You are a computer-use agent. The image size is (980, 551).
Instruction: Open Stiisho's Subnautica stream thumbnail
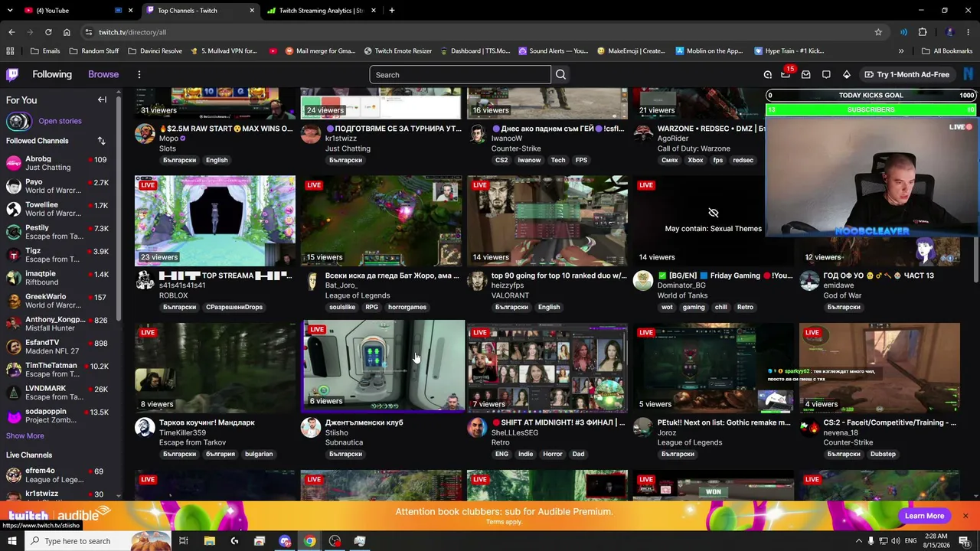tap(383, 366)
